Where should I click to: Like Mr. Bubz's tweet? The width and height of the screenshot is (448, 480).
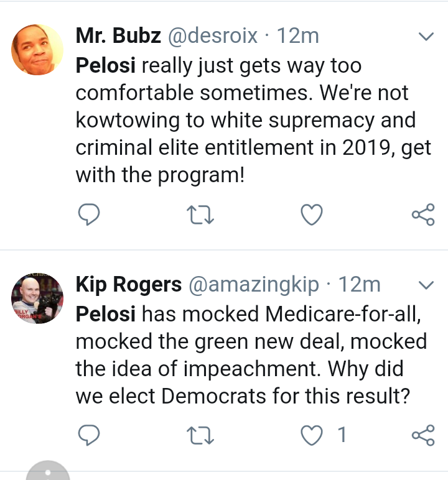point(312,215)
